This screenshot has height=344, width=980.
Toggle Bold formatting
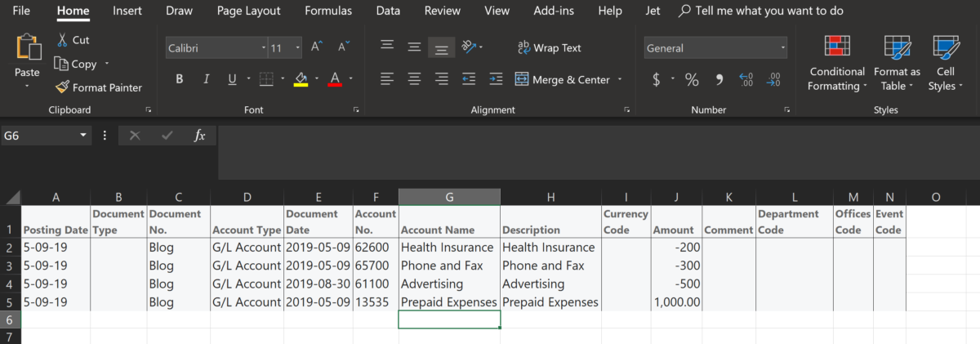pyautogui.click(x=180, y=79)
